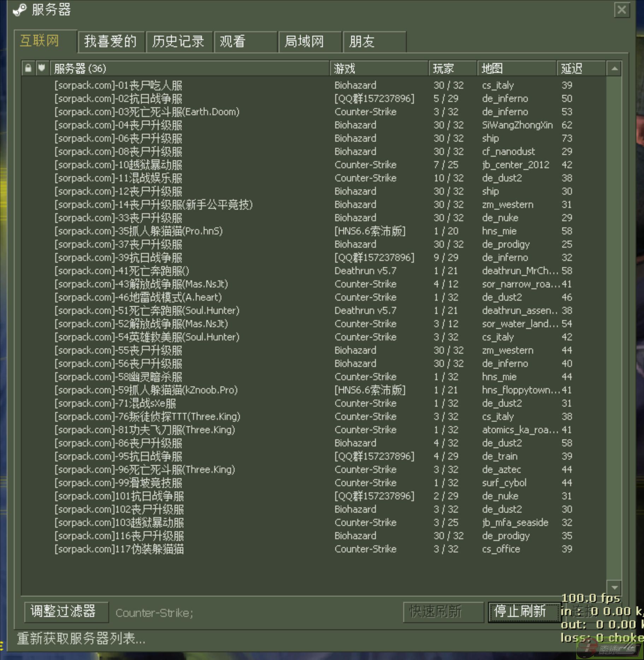Close the server browser window
644x660 pixels.
[622, 10]
